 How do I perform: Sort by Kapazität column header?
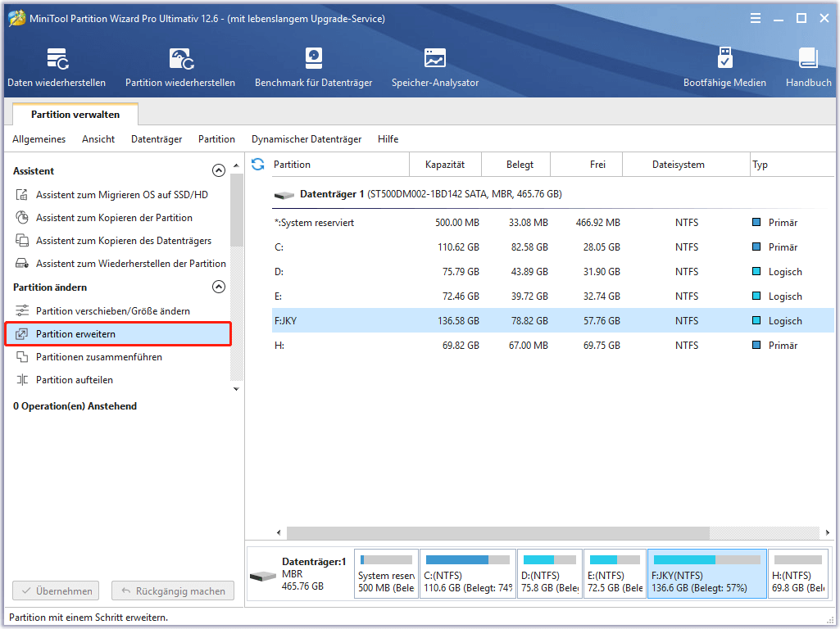445,165
